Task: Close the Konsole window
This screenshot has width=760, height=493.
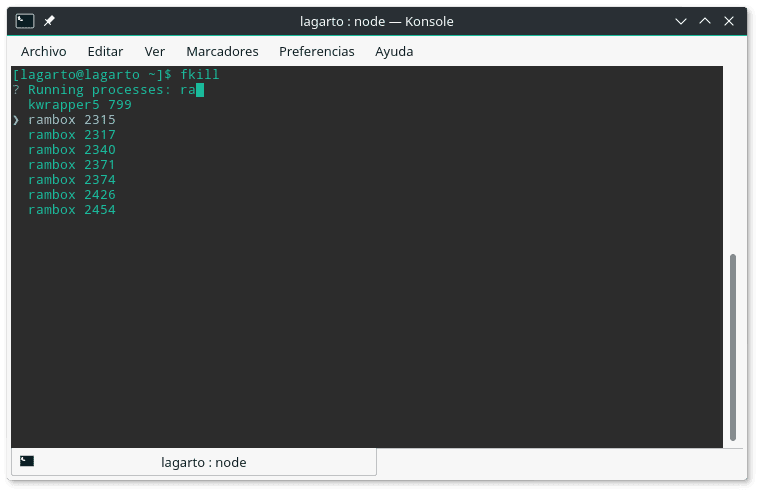Action: point(729,21)
